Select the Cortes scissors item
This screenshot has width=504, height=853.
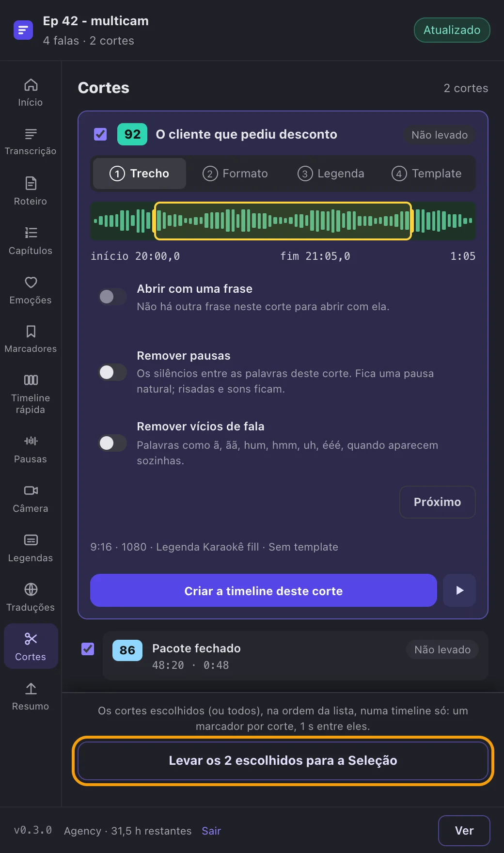coord(31,647)
